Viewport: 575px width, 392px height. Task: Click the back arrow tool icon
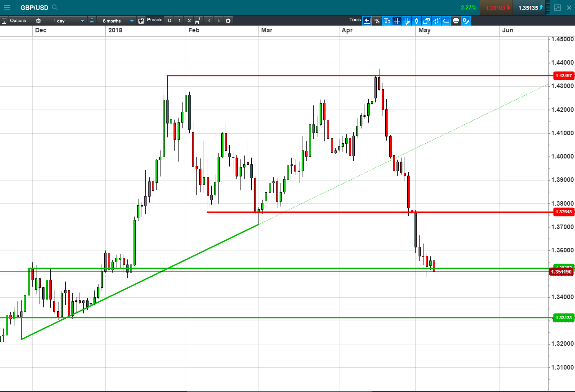367,21
